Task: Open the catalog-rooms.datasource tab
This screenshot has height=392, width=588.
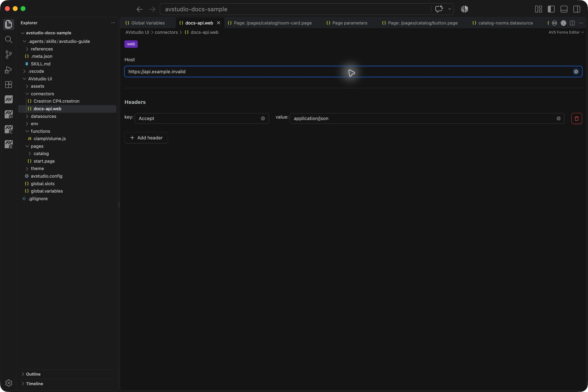Action: pos(505,23)
